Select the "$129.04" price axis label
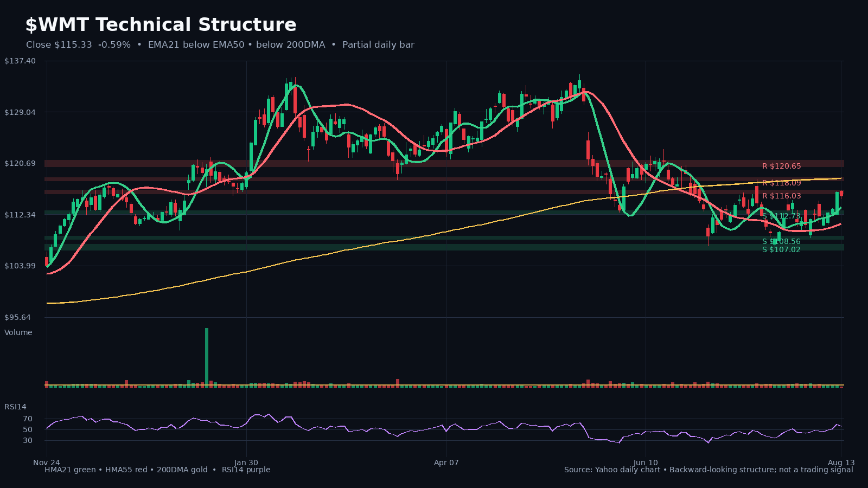This screenshot has height=488, width=868. 20,112
